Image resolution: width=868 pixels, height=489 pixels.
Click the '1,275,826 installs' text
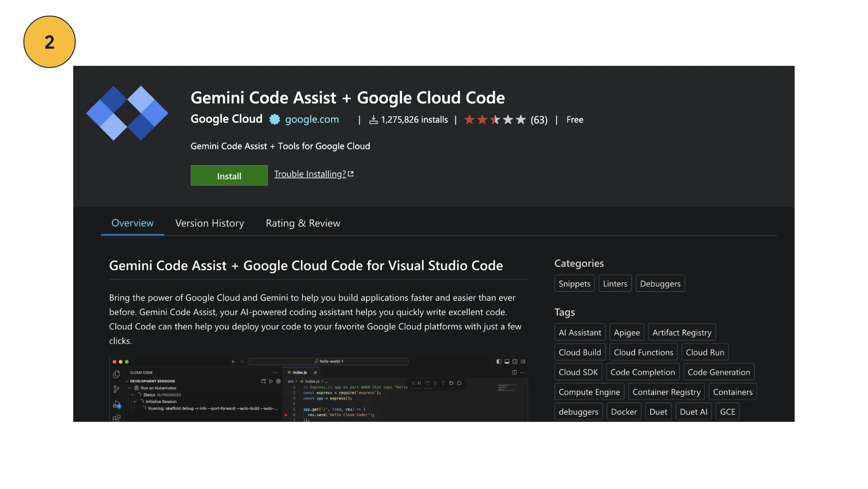point(415,120)
